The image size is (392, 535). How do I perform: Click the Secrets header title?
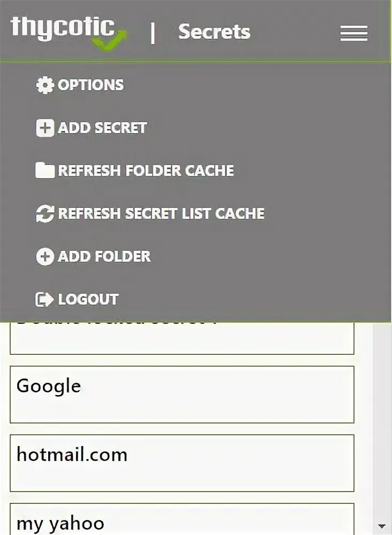pos(214,32)
